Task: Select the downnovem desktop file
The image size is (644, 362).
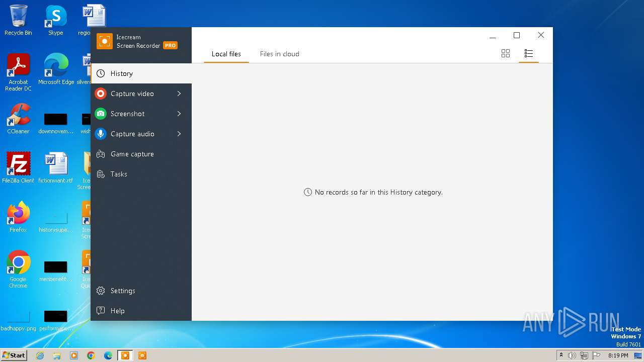Action: [56, 123]
